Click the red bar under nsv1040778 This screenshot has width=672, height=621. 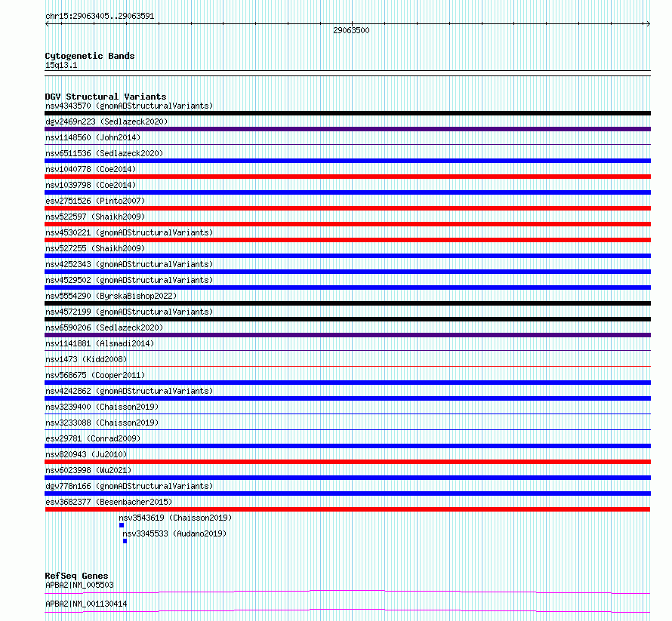click(347, 177)
